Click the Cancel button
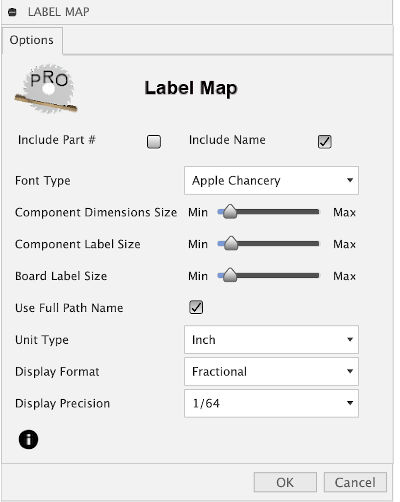Screen dimensions: 400x502 click(355, 482)
